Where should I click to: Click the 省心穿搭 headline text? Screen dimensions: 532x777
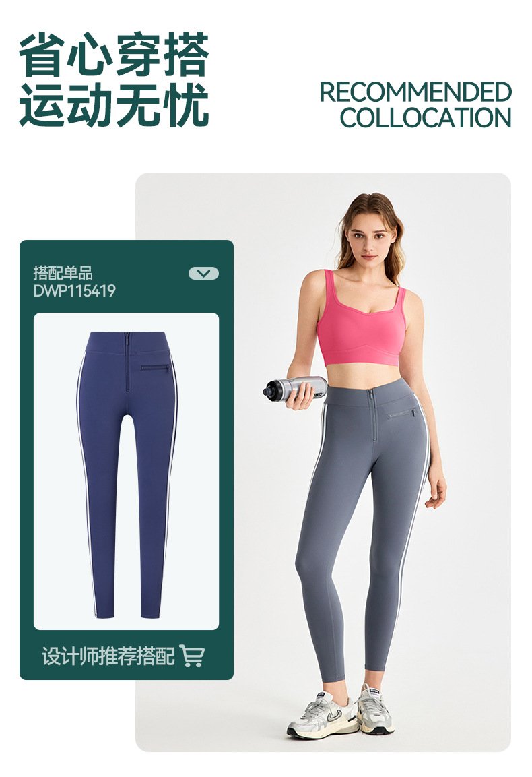(x=114, y=55)
